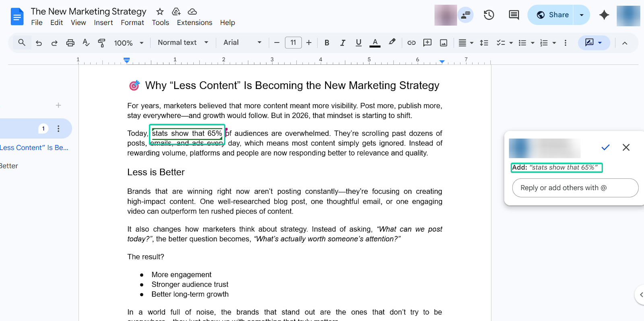Click the Reply or add others field
Screen dimensions: 644x321
(x=575, y=188)
